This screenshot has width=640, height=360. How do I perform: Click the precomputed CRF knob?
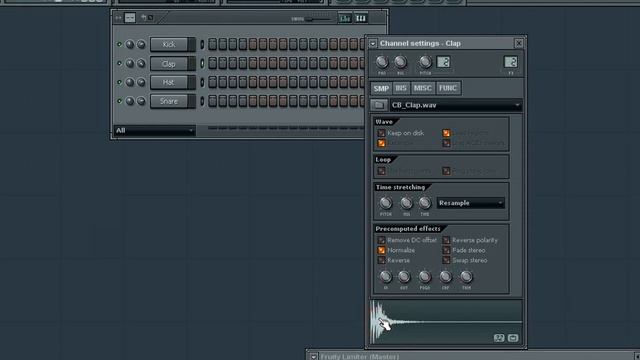point(445,277)
